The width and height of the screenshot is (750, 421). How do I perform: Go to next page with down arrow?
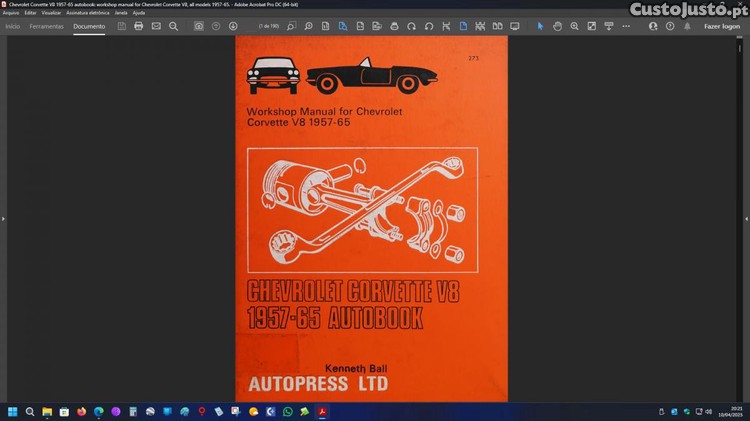[x=233, y=26]
